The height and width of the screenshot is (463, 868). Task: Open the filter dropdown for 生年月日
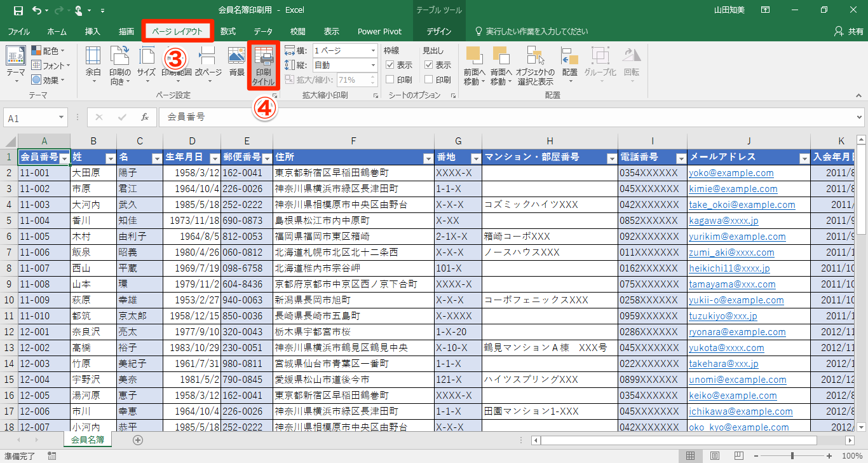tap(214, 158)
